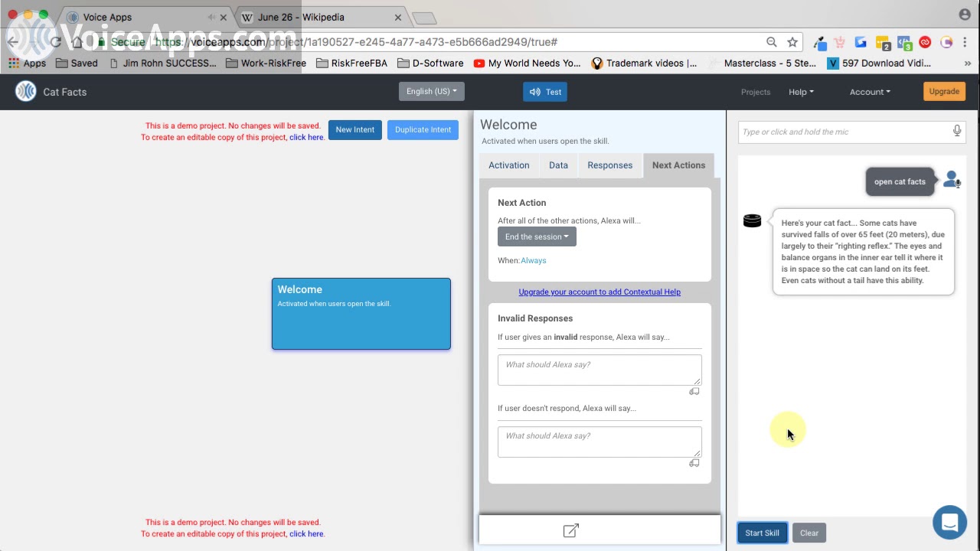Click the top 'click here' editable copy link
The height and width of the screenshot is (551, 980).
[306, 138]
